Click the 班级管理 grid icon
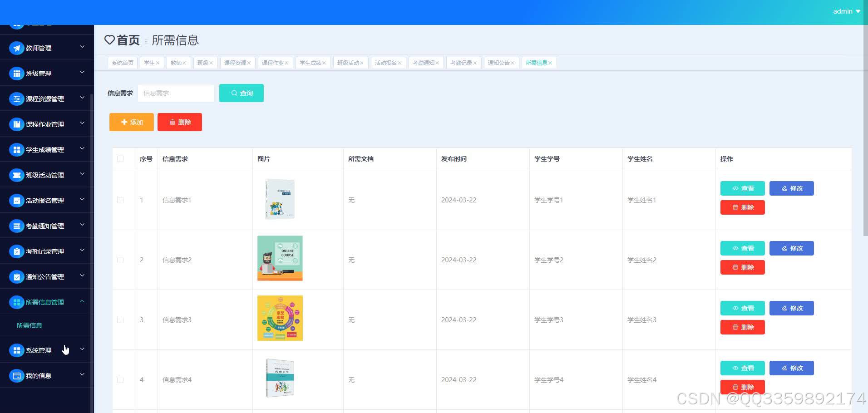 tap(17, 74)
